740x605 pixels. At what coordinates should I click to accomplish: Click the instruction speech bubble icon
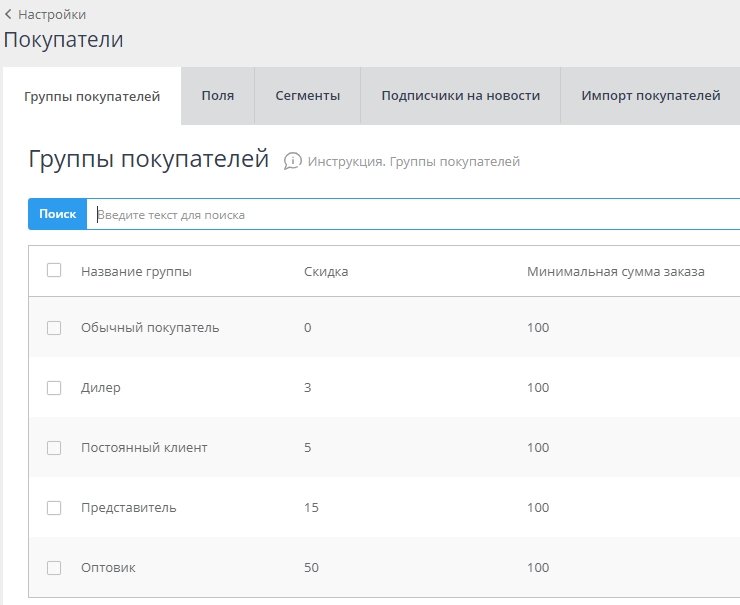292,161
